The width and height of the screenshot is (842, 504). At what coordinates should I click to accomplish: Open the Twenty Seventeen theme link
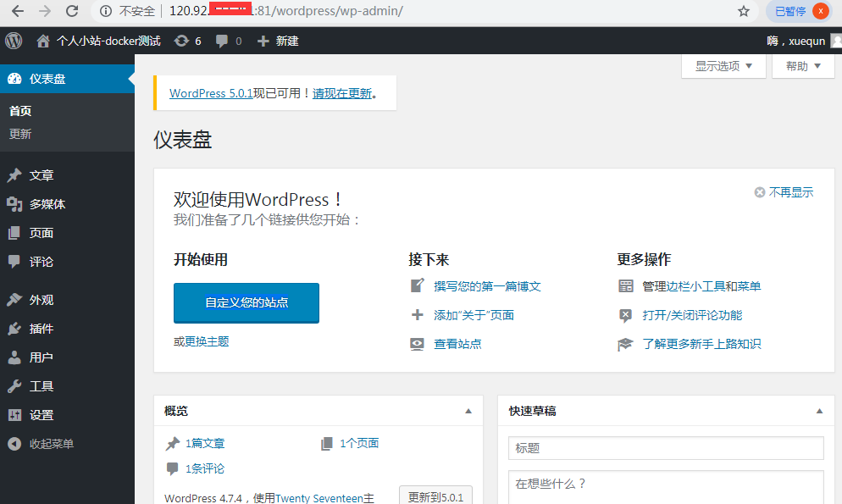[319, 498]
